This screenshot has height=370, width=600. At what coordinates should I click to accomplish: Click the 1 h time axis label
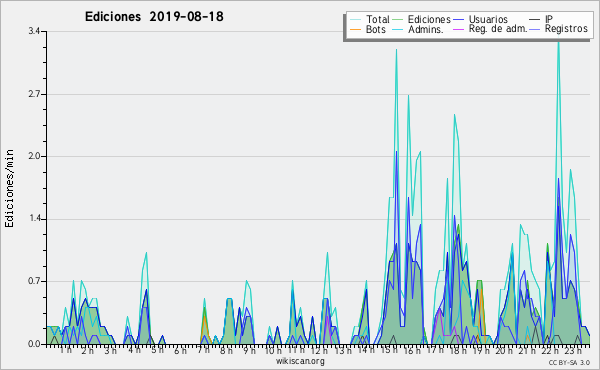(65, 350)
